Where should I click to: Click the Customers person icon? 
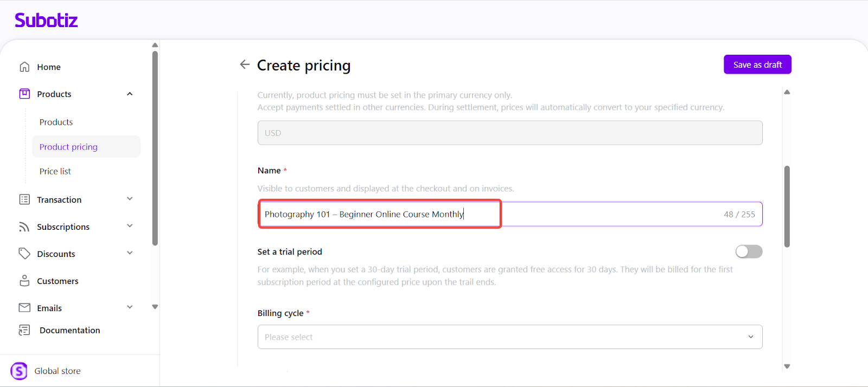(24, 281)
